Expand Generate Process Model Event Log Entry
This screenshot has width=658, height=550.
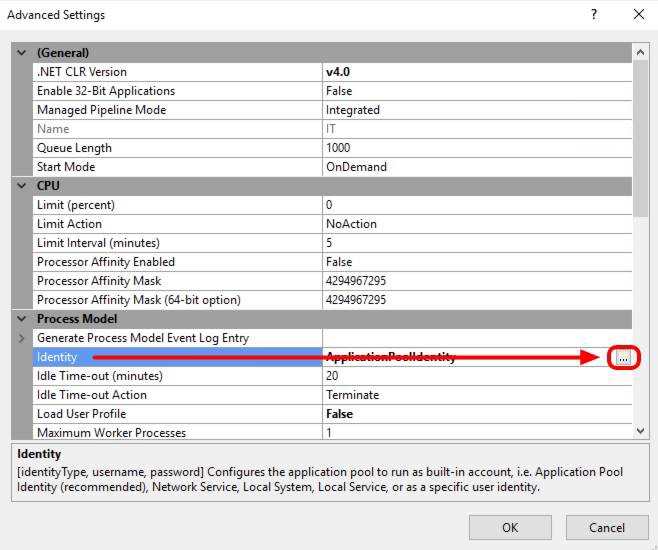(x=22, y=338)
